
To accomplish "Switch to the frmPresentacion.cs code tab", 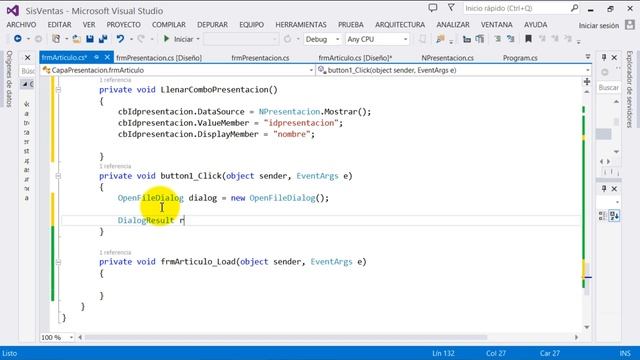I will (260, 58).
